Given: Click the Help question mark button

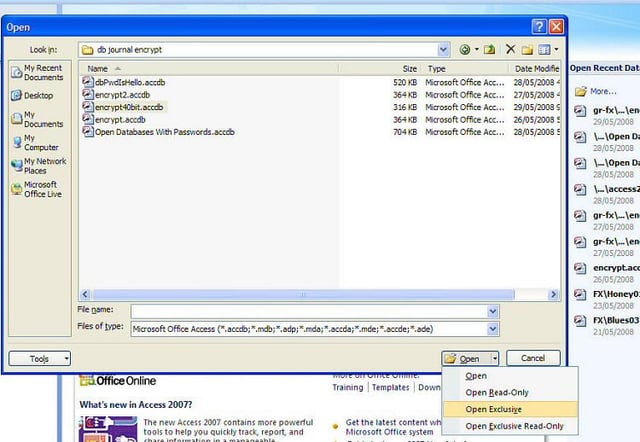Looking at the screenshot, I should (x=539, y=27).
